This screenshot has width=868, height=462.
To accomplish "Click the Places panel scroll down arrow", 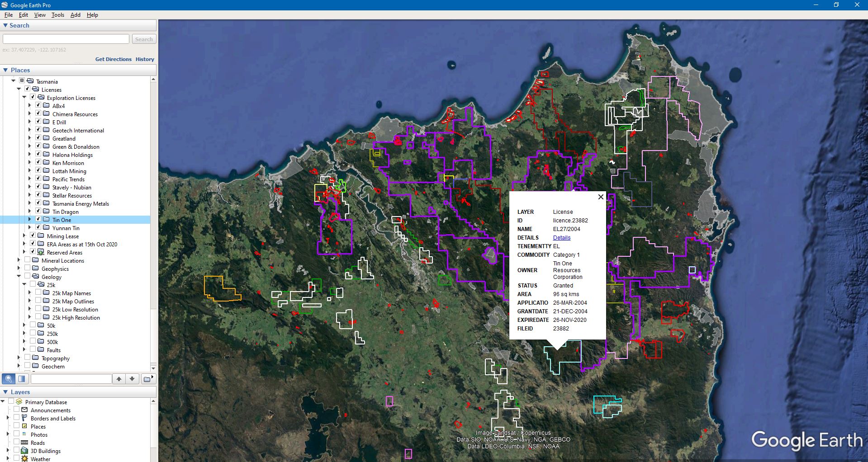I will [x=153, y=368].
